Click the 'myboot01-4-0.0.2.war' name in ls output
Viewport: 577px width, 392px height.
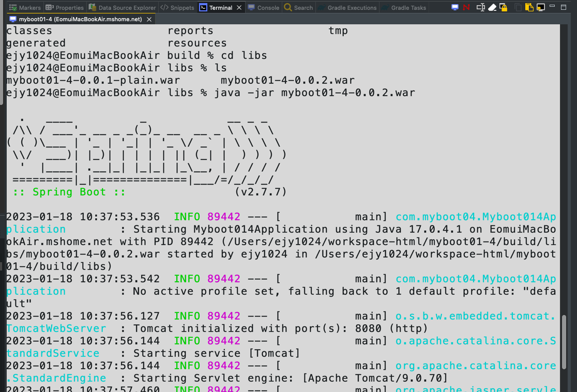tap(288, 80)
